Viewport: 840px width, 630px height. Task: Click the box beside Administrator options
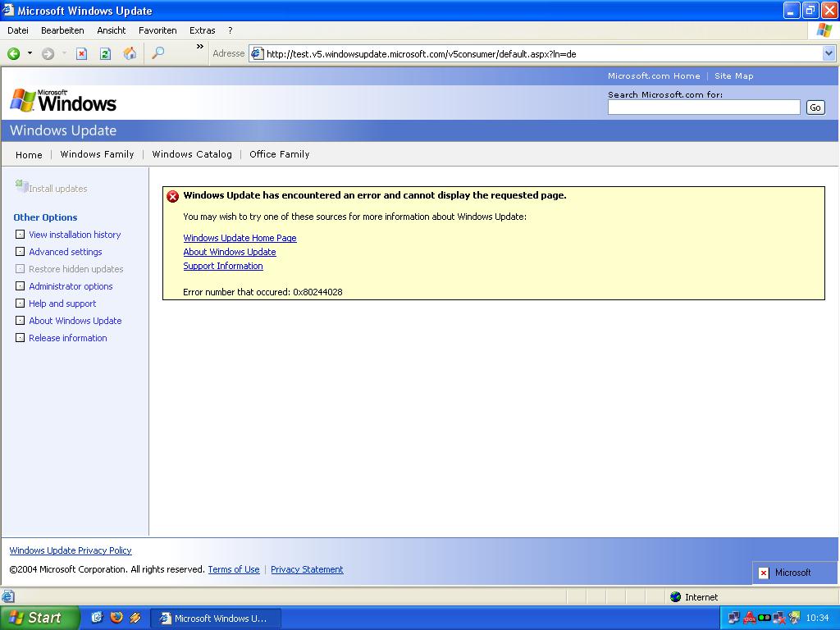click(20, 285)
